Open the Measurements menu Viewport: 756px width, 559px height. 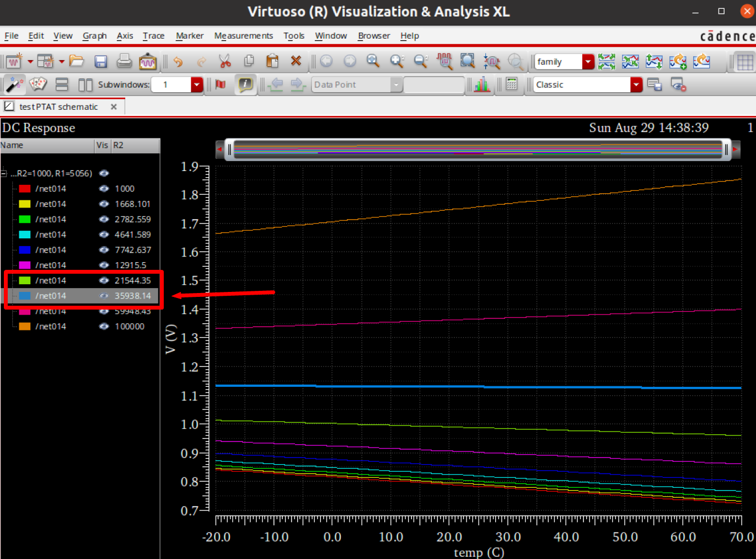(x=243, y=36)
